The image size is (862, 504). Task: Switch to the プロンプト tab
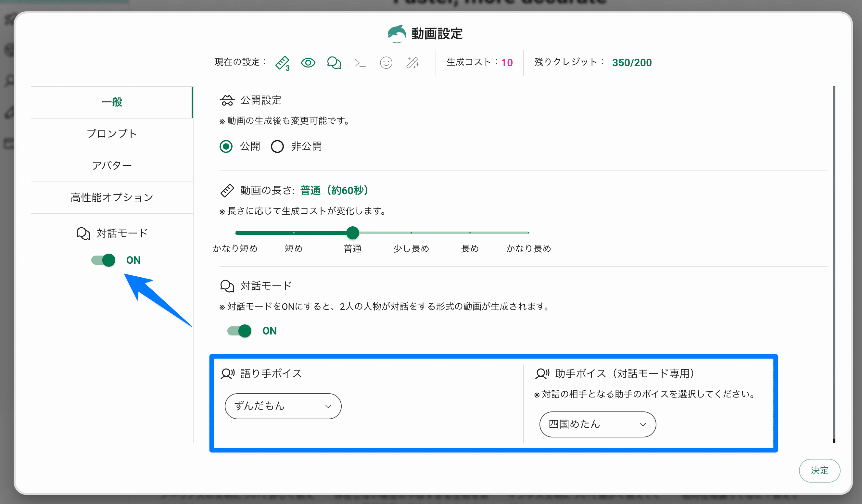(x=111, y=134)
